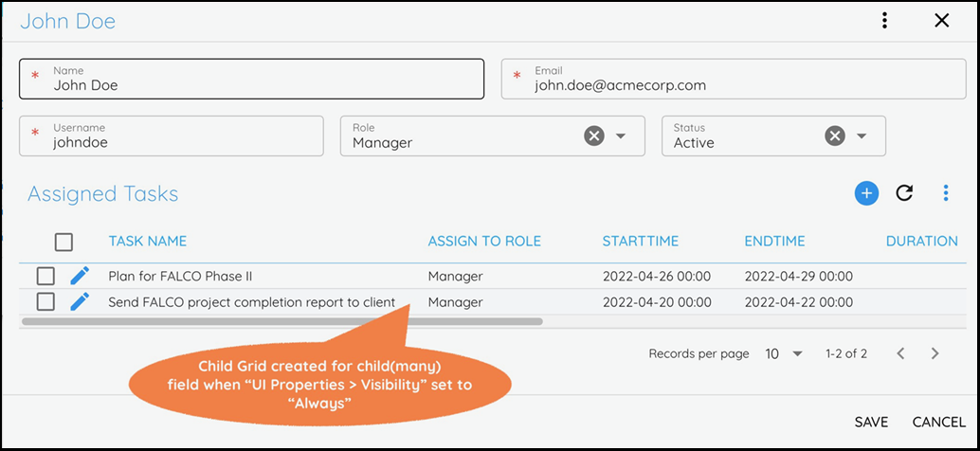Select the Send FALCO report row checkbox
980x451 pixels.
pyautogui.click(x=45, y=301)
